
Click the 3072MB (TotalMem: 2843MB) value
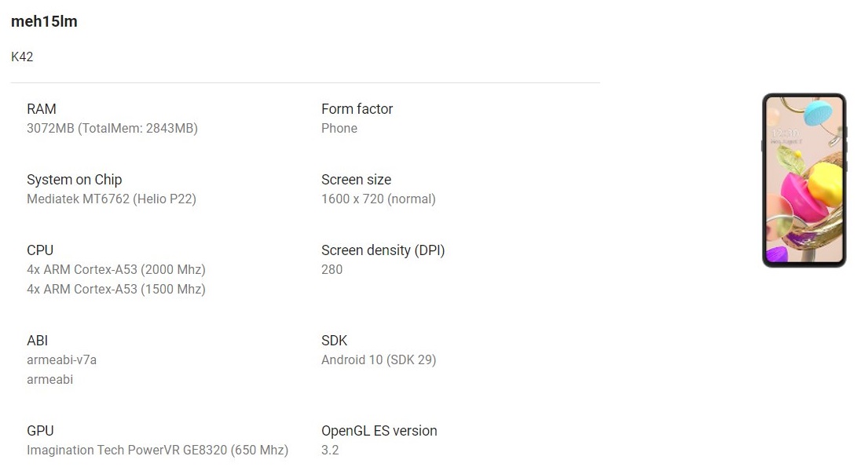pyautogui.click(x=112, y=129)
